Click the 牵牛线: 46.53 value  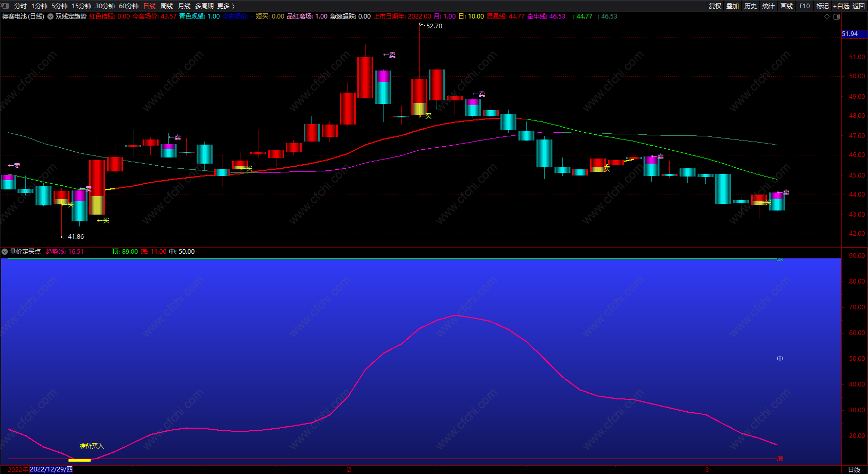(546, 16)
